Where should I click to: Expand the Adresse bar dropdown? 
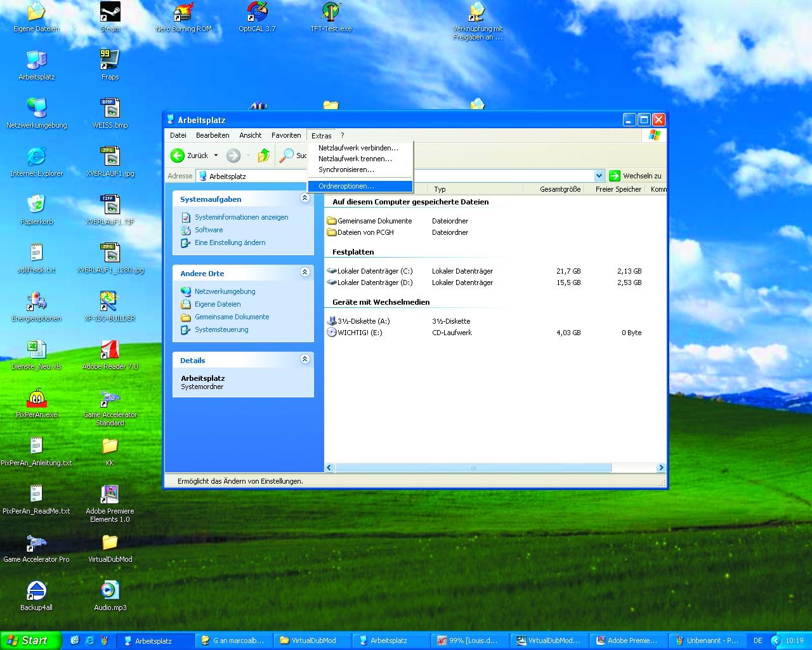pyautogui.click(x=599, y=176)
